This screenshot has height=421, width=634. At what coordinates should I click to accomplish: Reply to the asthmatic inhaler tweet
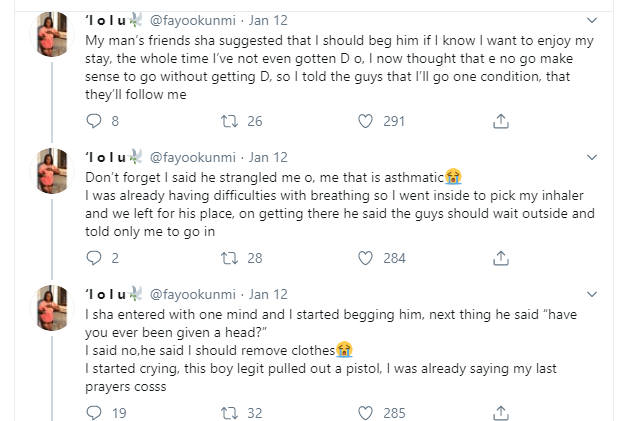pos(95,257)
